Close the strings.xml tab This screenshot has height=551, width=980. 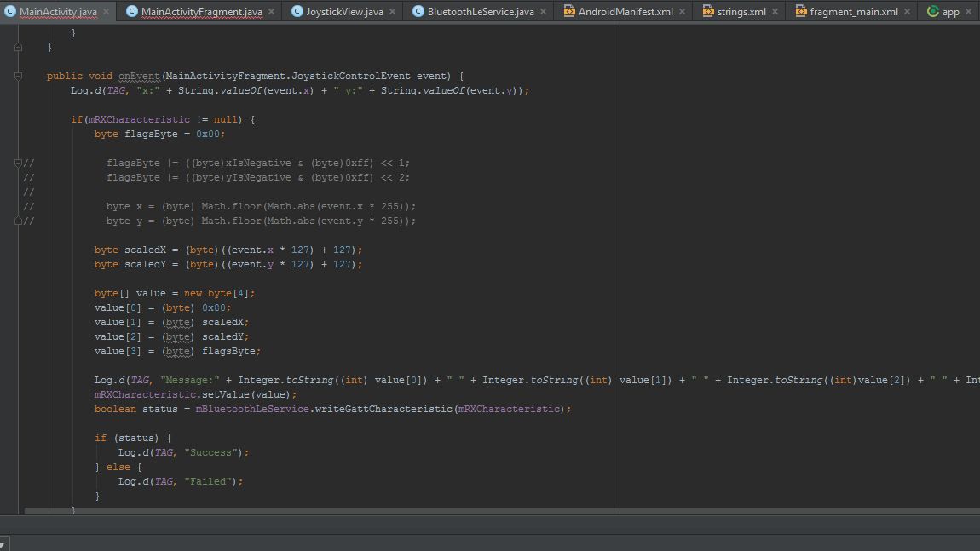[x=775, y=12]
